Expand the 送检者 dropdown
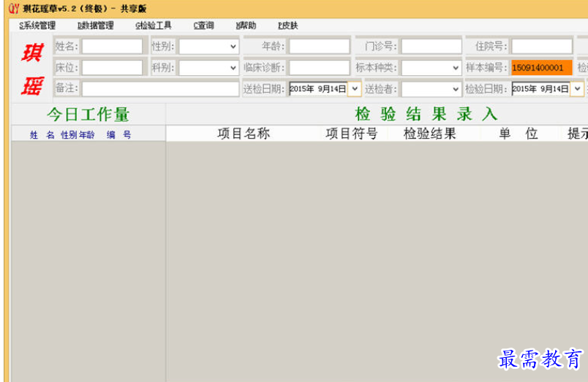The height and width of the screenshot is (382, 588). coord(456,89)
